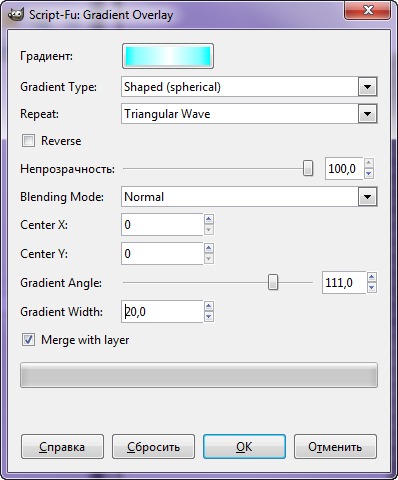Focus the Center X input field

coord(162,225)
